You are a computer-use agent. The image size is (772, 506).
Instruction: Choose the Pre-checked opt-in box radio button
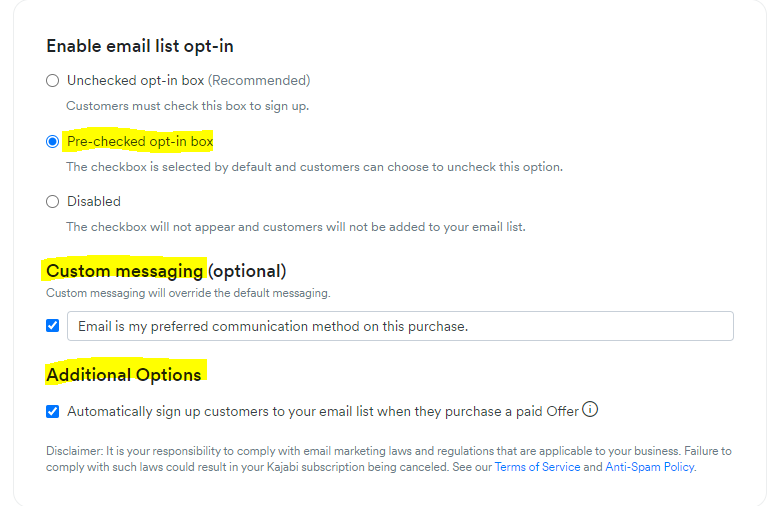tap(53, 142)
